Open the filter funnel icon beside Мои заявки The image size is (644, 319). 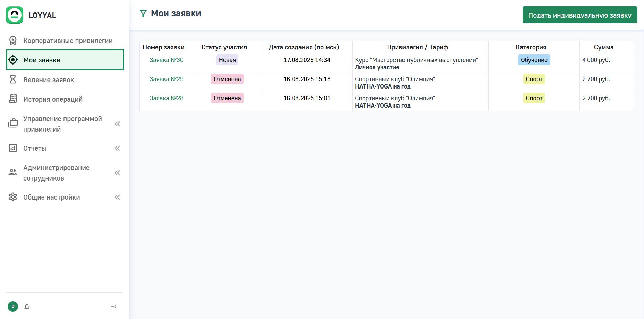143,14
